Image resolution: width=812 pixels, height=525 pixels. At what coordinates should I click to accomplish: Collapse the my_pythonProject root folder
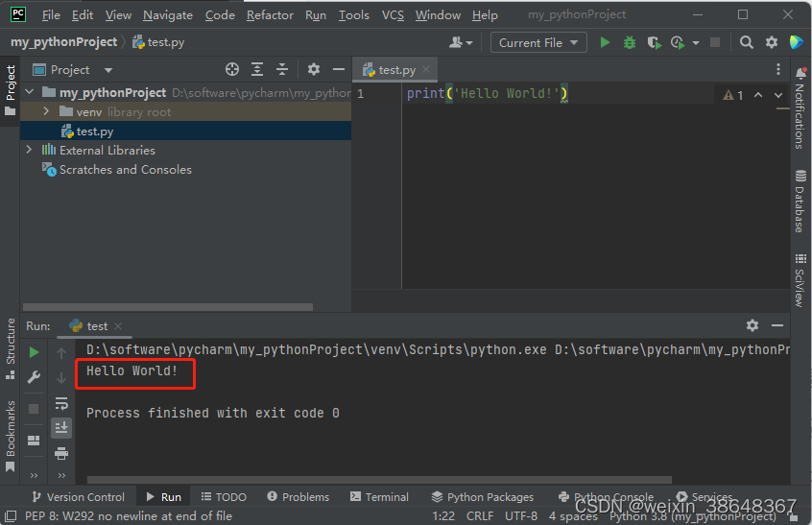pyautogui.click(x=30, y=92)
